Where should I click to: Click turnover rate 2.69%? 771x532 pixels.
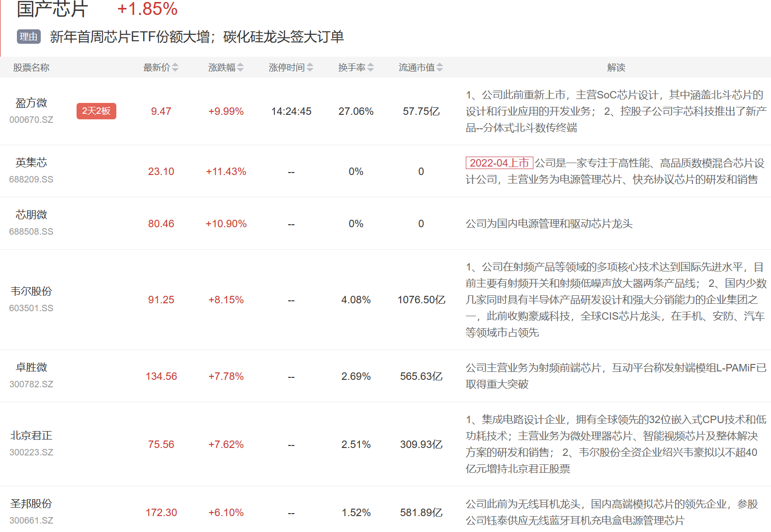(x=356, y=376)
